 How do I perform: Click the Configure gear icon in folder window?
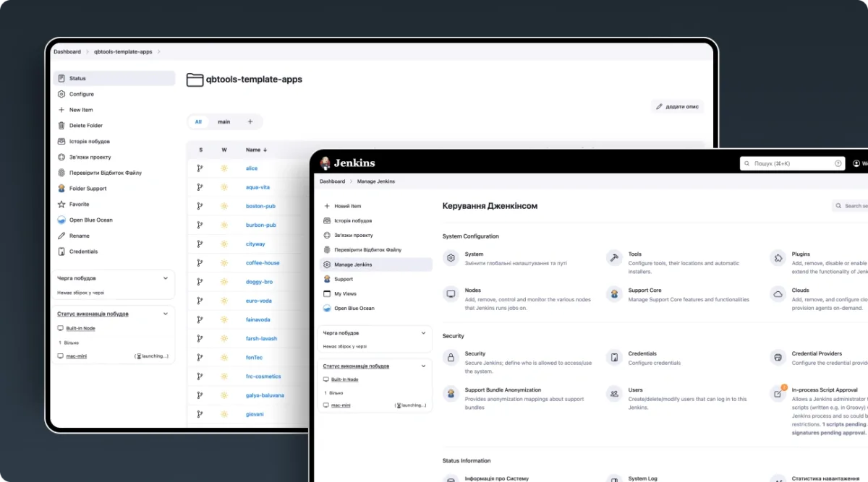[61, 94]
